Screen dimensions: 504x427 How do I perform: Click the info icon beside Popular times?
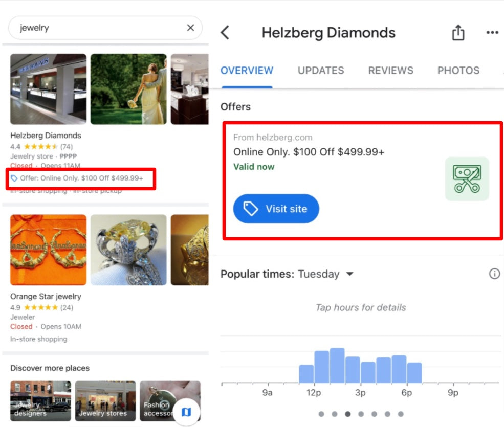pyautogui.click(x=494, y=274)
